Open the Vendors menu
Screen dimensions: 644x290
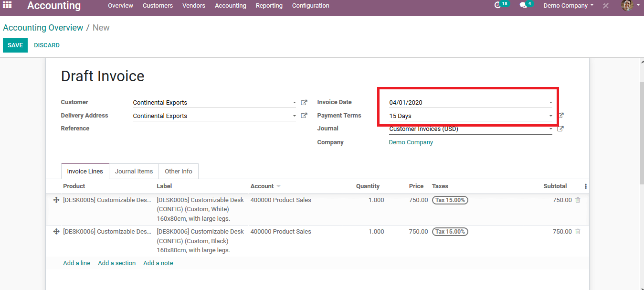pyautogui.click(x=194, y=6)
